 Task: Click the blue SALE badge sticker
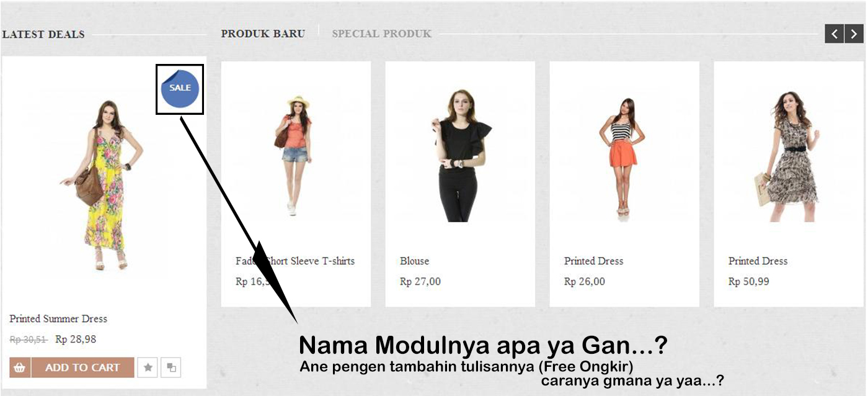[x=180, y=89]
